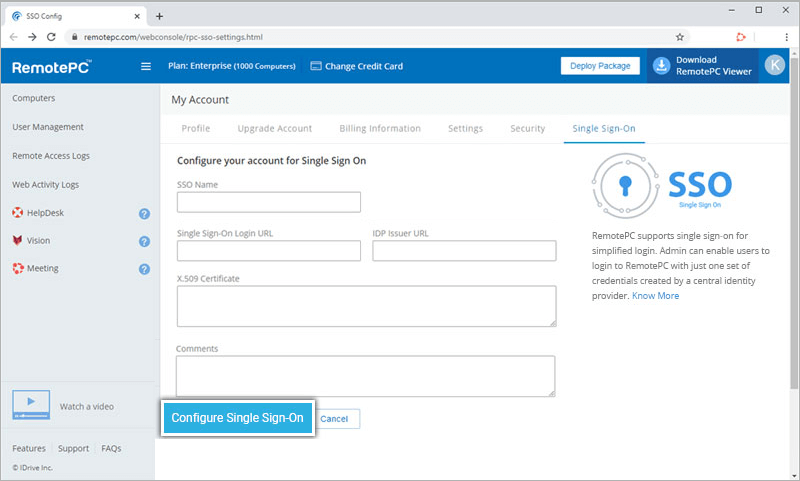Viewport: 800px width, 481px height.
Task: Click the Meeting icon in sidebar
Action: [18, 268]
